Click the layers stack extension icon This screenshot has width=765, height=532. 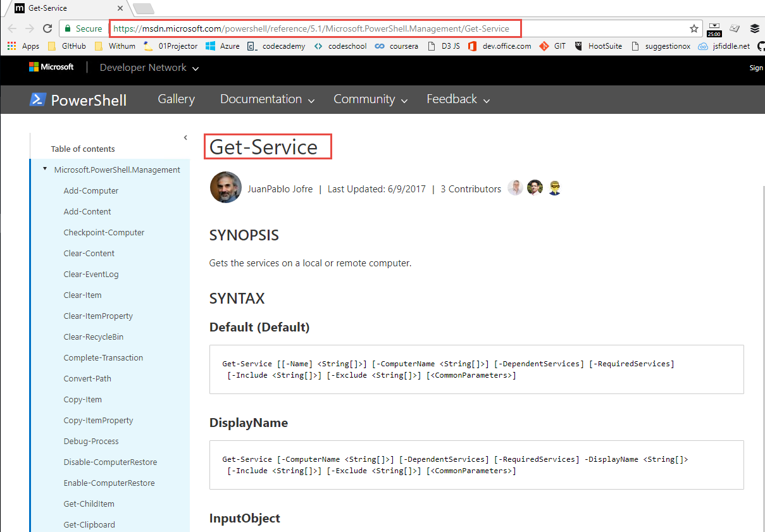click(x=755, y=28)
